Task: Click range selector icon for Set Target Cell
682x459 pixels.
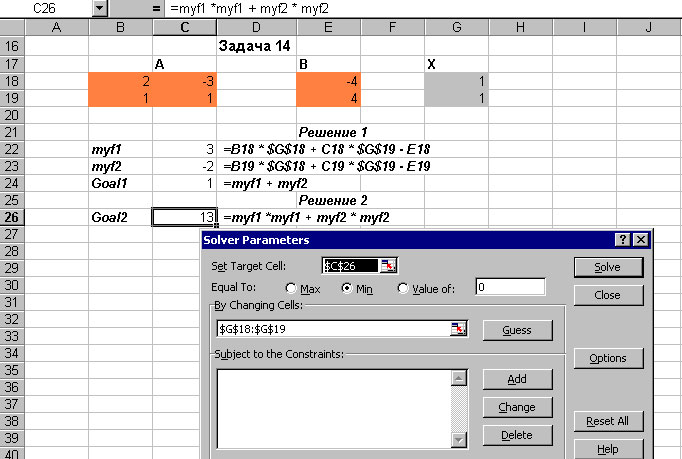Action: click(x=389, y=265)
